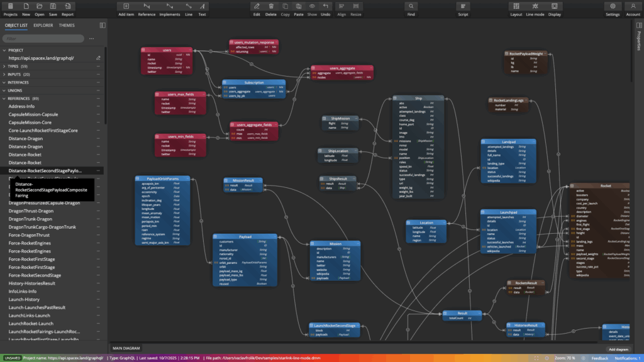Open the Display settings icon
Viewport: 644px width, 362px height.
(554, 8)
